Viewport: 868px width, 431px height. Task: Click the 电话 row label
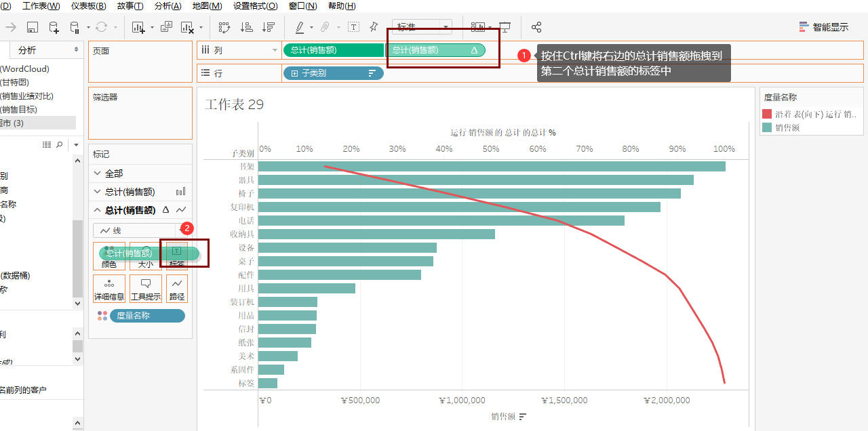(x=246, y=220)
